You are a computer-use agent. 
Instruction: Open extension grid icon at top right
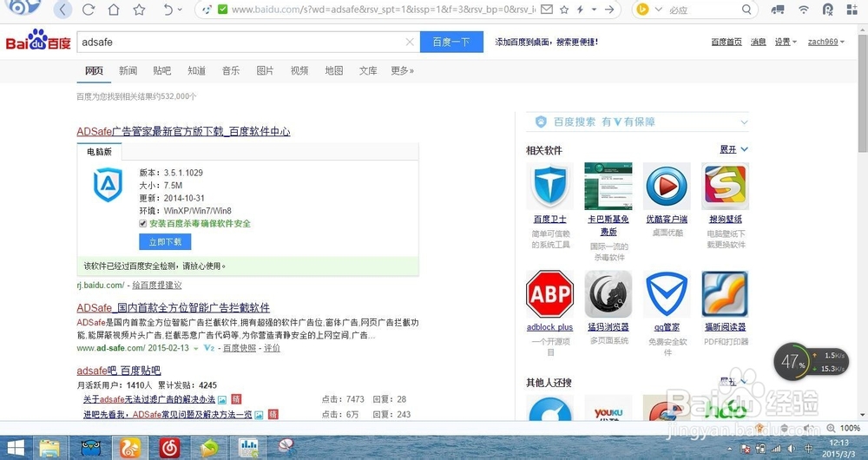(852, 10)
